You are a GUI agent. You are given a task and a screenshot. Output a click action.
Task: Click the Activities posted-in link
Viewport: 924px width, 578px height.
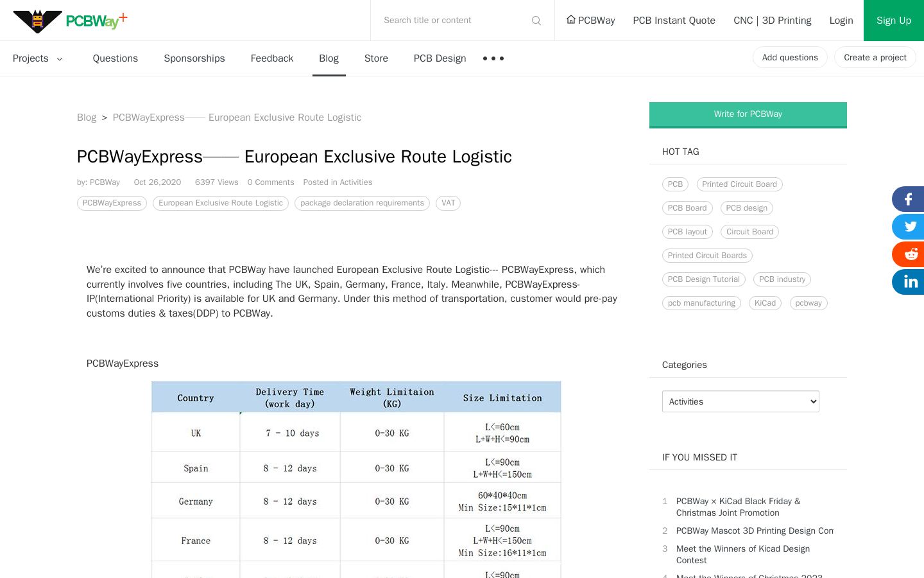pos(356,182)
